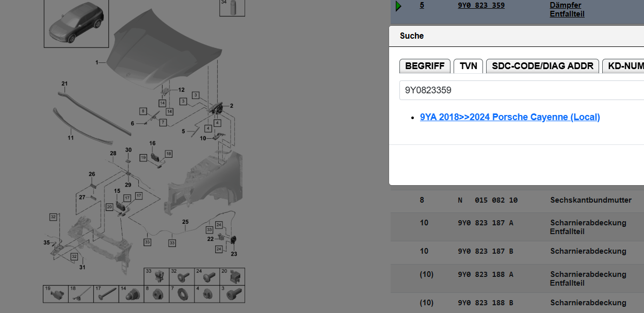
Task: Click legend icon 4 nut
Action: tap(207, 294)
